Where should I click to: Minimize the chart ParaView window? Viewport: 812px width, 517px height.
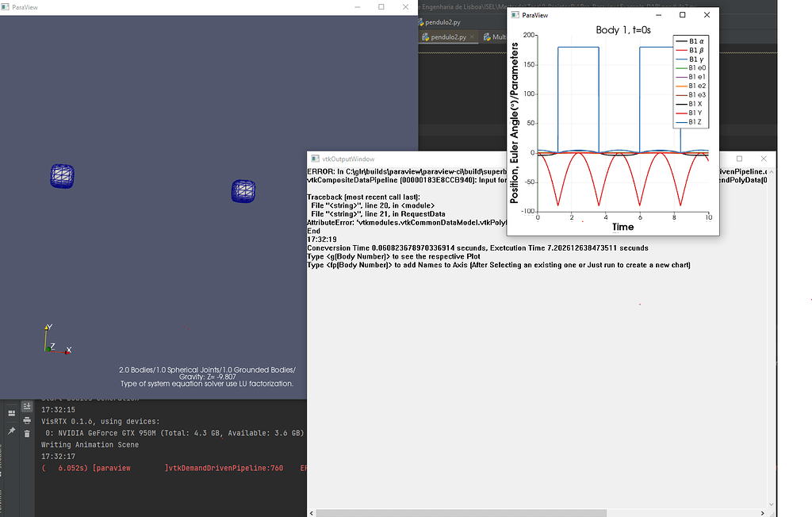[x=659, y=15]
